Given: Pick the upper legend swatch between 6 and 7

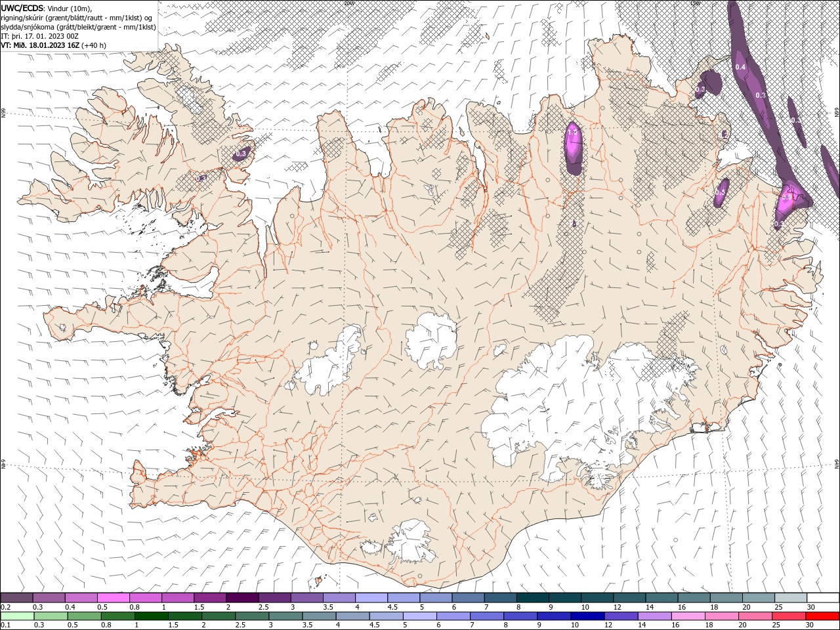Looking at the screenshot, I should coord(468,597).
